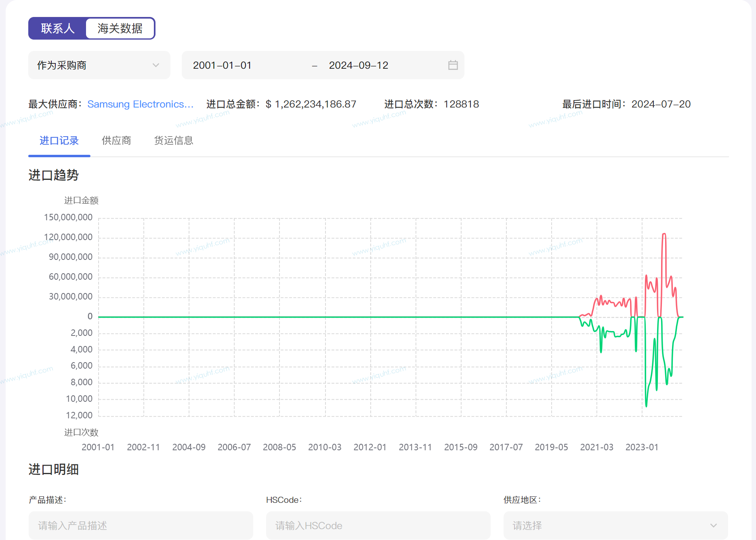Click the start date 2001-01-01 field
This screenshot has height=540, width=756.
point(222,65)
